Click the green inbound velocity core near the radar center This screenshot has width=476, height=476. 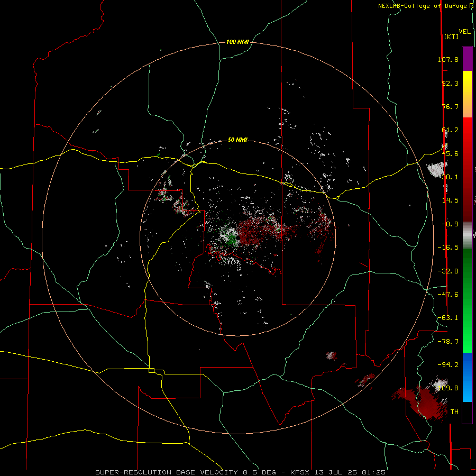[x=232, y=239]
